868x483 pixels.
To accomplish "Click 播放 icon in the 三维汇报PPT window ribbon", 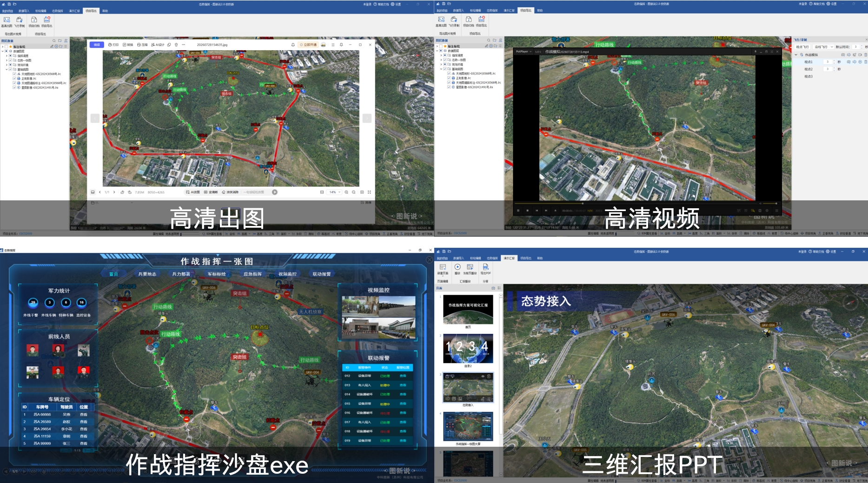I will coord(457,267).
